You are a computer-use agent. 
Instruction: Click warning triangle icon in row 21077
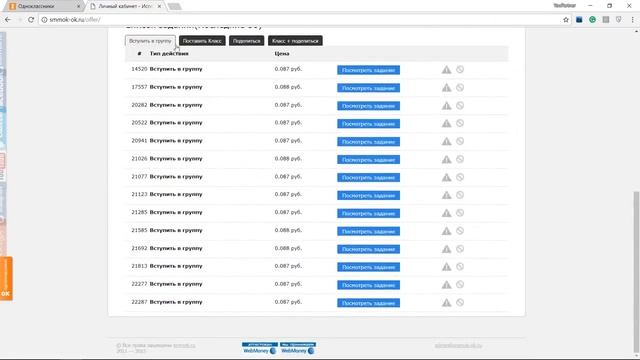click(447, 177)
